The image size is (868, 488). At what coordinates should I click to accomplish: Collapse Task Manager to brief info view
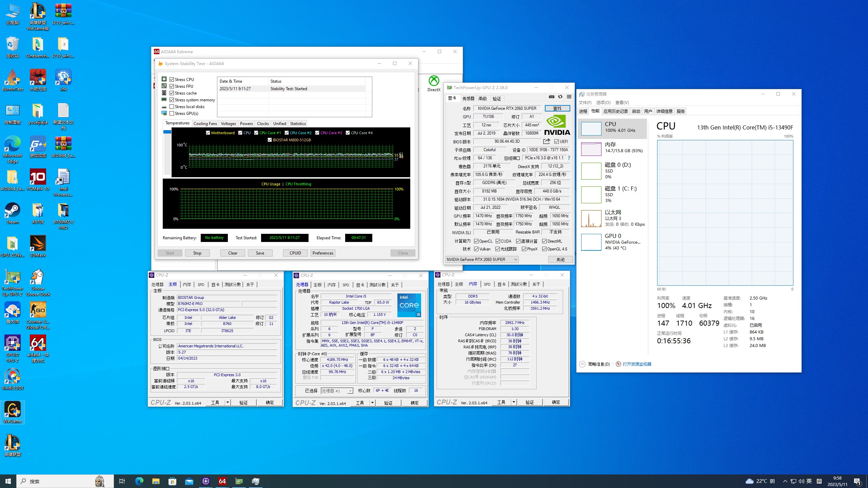click(x=595, y=364)
